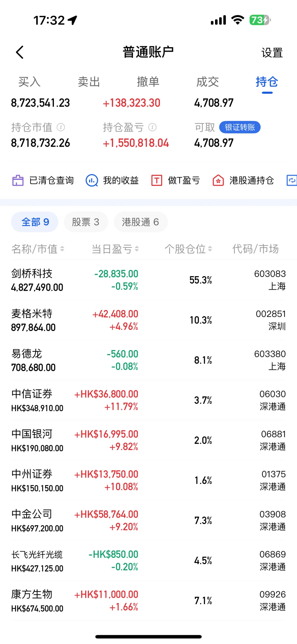
Task: Tap battery indicator in status bar
Action: click(260, 20)
